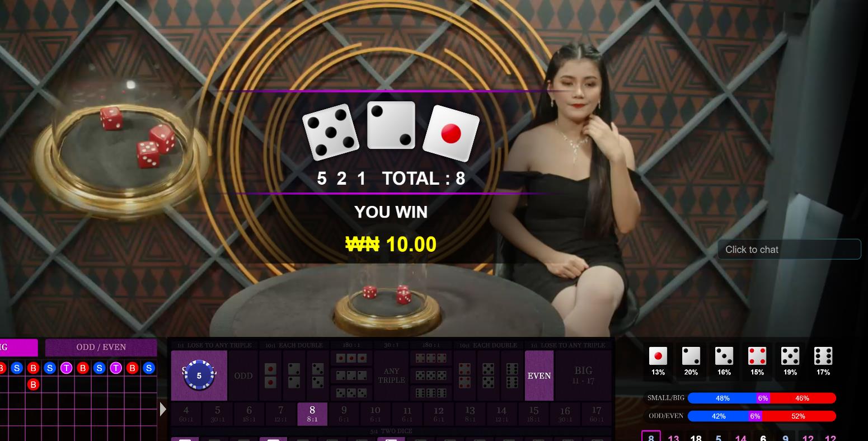
Task: Bet on total 17 paying 60:1
Action: (597, 414)
